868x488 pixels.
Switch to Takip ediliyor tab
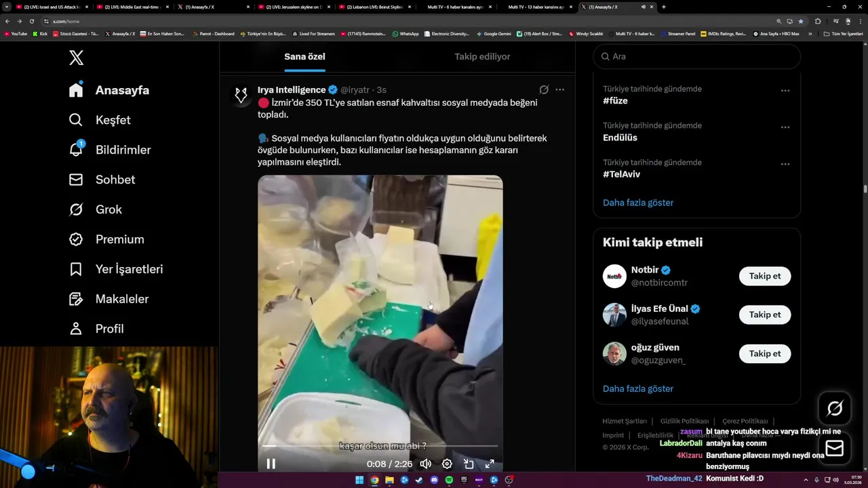482,56
